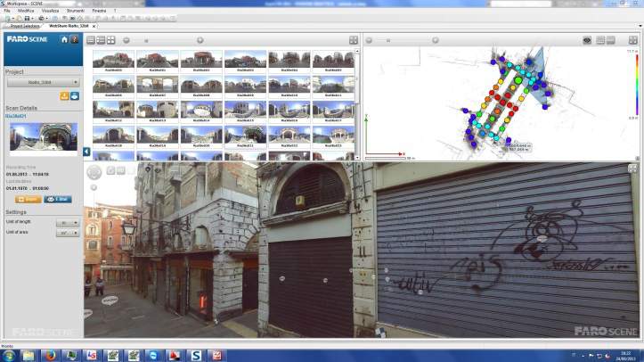
Task: Click the orange project download icon
Action: coord(64,96)
